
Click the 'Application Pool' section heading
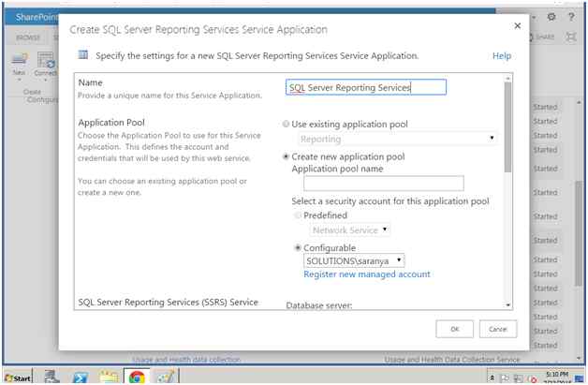(x=111, y=123)
